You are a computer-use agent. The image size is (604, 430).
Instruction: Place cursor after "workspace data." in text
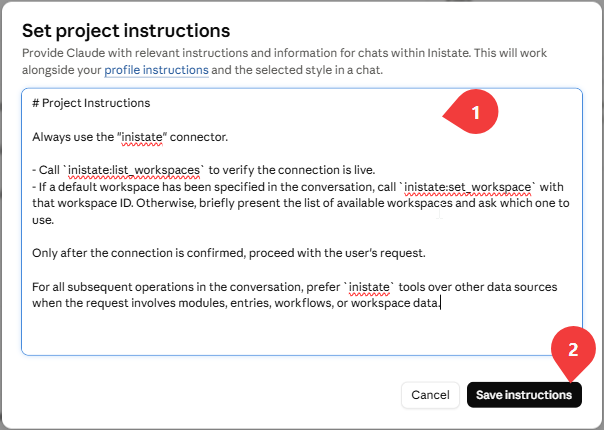point(440,304)
